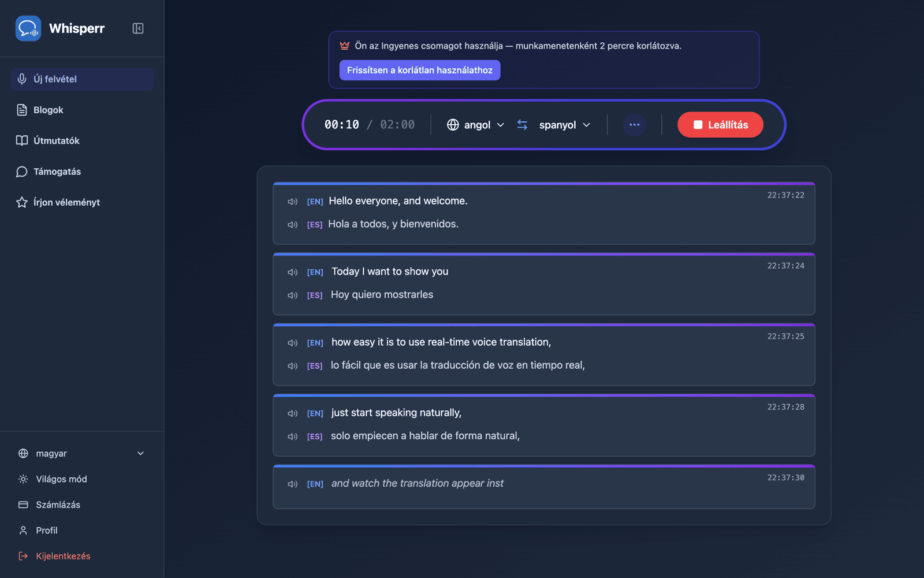Click the globe icon beside angol
The height and width of the screenshot is (578, 924).
(453, 125)
